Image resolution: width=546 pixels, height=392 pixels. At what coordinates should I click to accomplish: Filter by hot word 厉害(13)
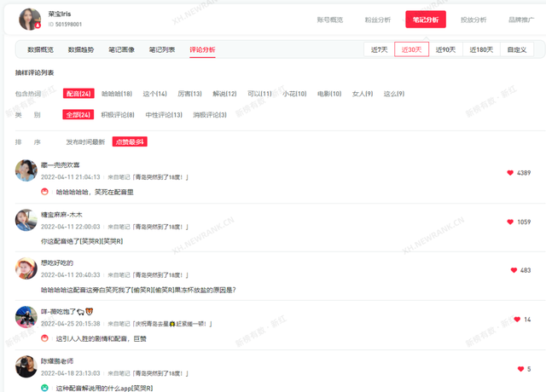point(189,94)
